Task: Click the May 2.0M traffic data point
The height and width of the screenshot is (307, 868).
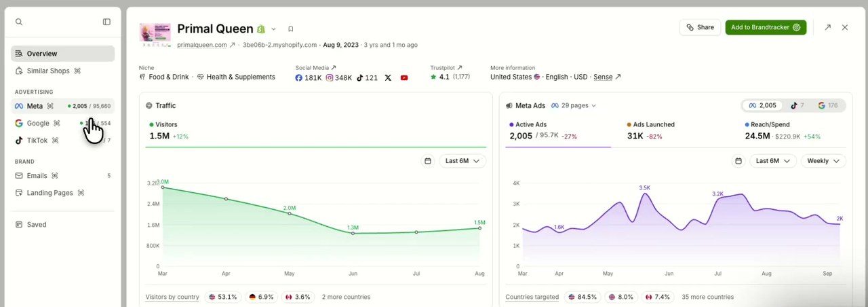Action: (290, 213)
